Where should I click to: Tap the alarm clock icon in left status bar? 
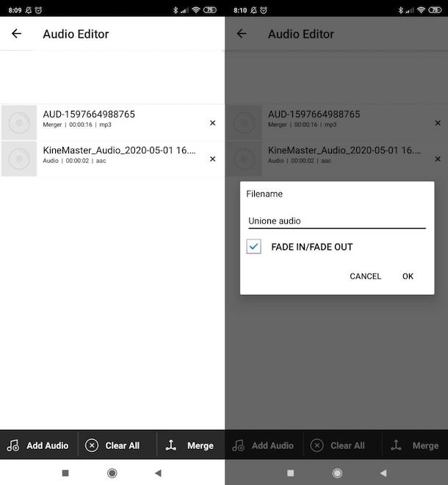(x=38, y=10)
